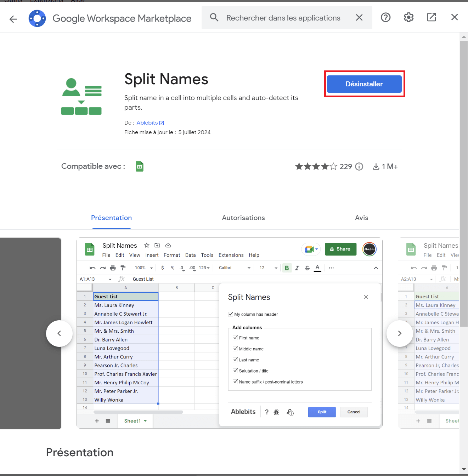
Task: Click the Google Workspace Marketplace logo
Action: 37,18
